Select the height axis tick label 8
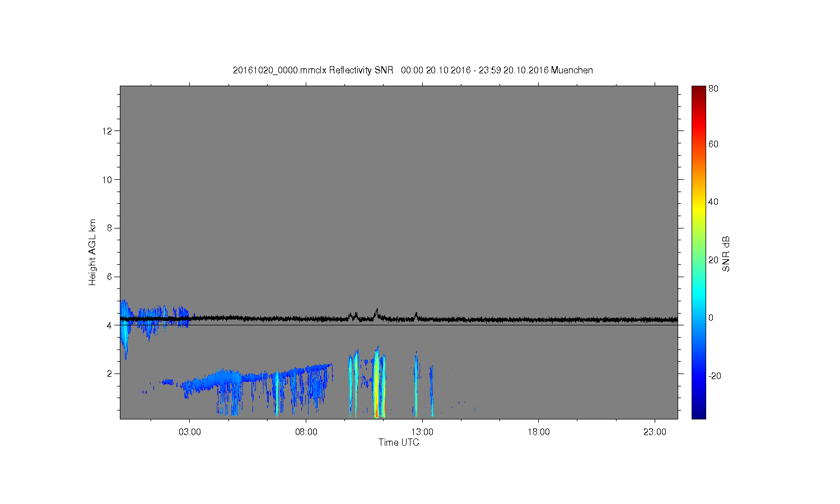The width and height of the screenshot is (840, 504). [x=110, y=228]
